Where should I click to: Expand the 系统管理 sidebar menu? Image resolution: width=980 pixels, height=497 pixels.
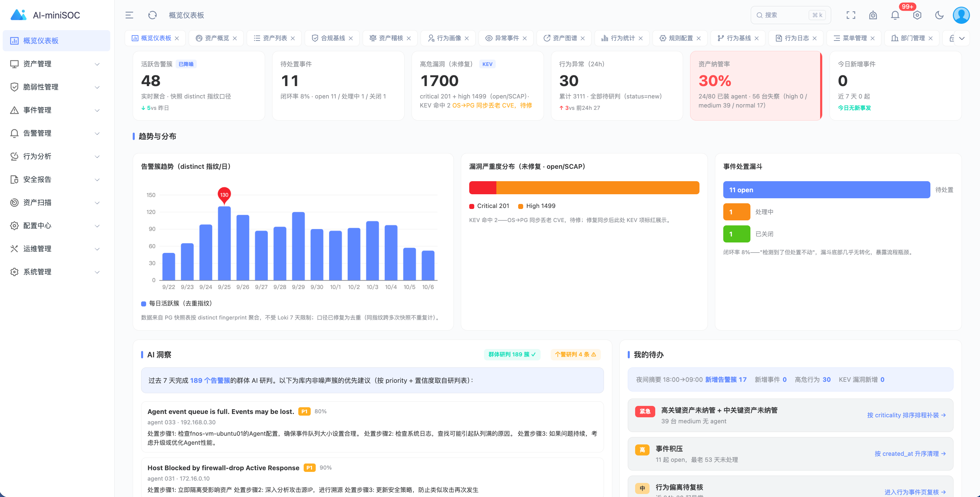[56, 272]
